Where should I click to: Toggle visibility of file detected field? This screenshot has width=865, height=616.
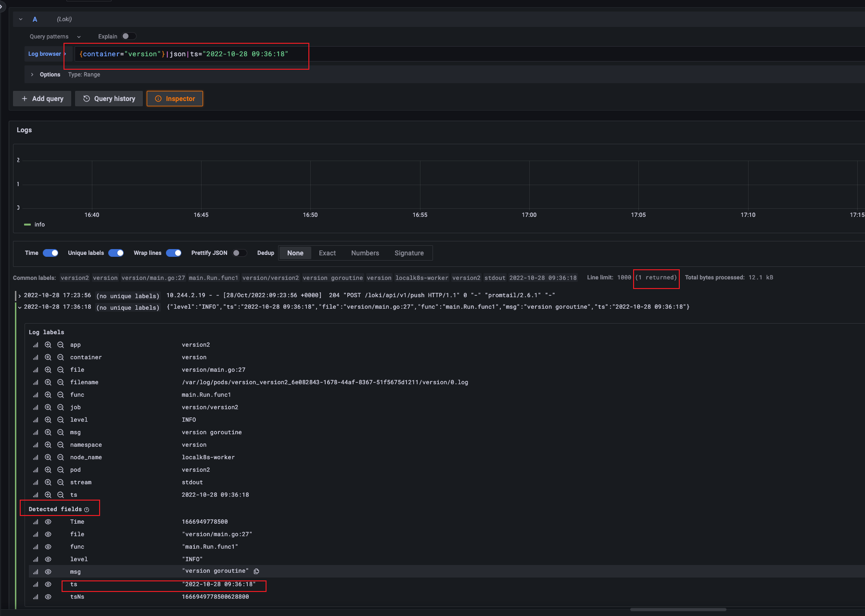coord(48,534)
